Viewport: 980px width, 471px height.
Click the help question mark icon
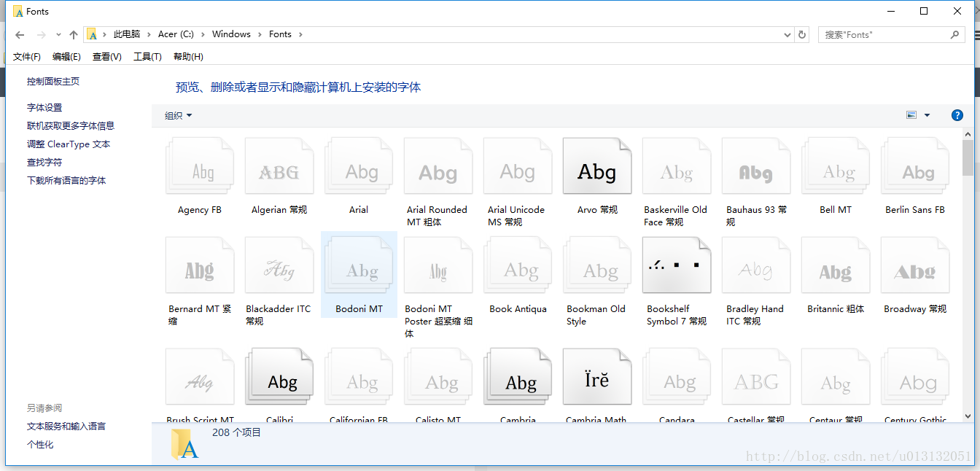pos(957,115)
